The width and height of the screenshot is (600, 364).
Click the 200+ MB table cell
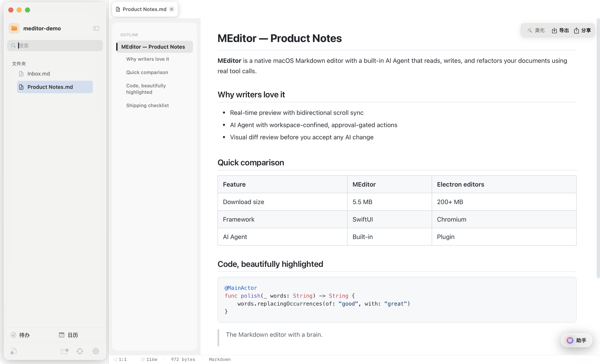504,202
